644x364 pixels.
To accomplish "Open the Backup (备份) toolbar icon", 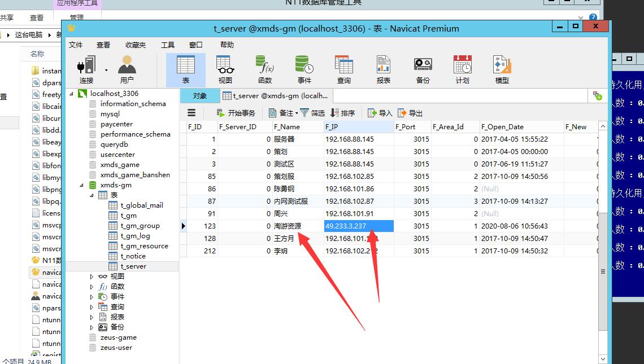I will (423, 66).
